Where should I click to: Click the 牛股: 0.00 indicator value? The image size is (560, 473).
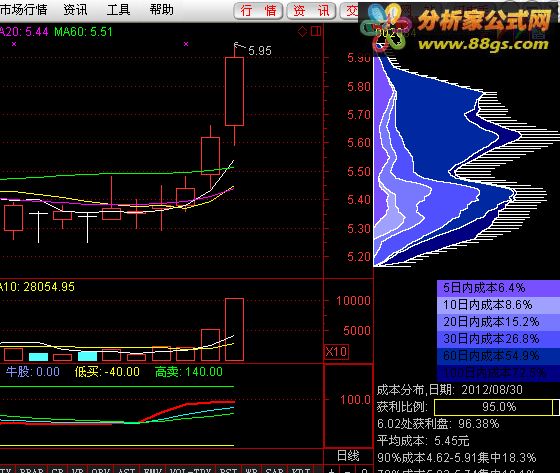coord(32,372)
